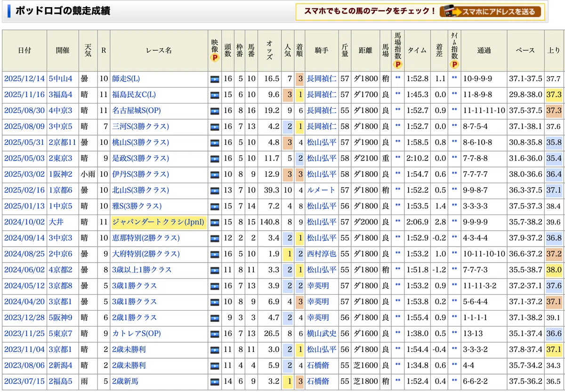The height and width of the screenshot is (392, 565).
Task: Open jockey link 石橋脩 for 2歳新馬
Action: pos(318,382)
